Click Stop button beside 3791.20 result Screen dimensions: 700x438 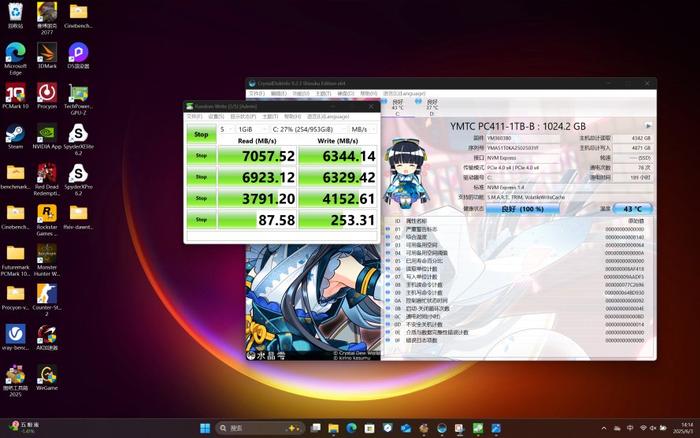201,198
